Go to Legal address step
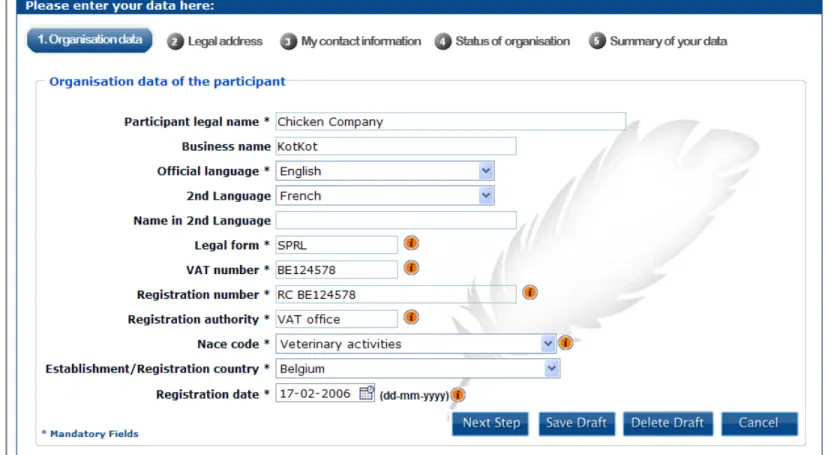 tap(215, 41)
